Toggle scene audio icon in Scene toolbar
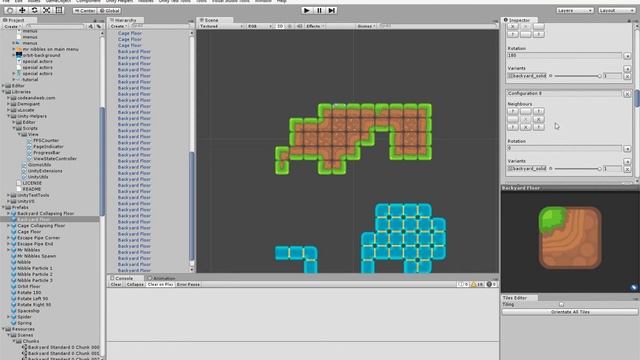The image size is (640, 360). pos(299,26)
